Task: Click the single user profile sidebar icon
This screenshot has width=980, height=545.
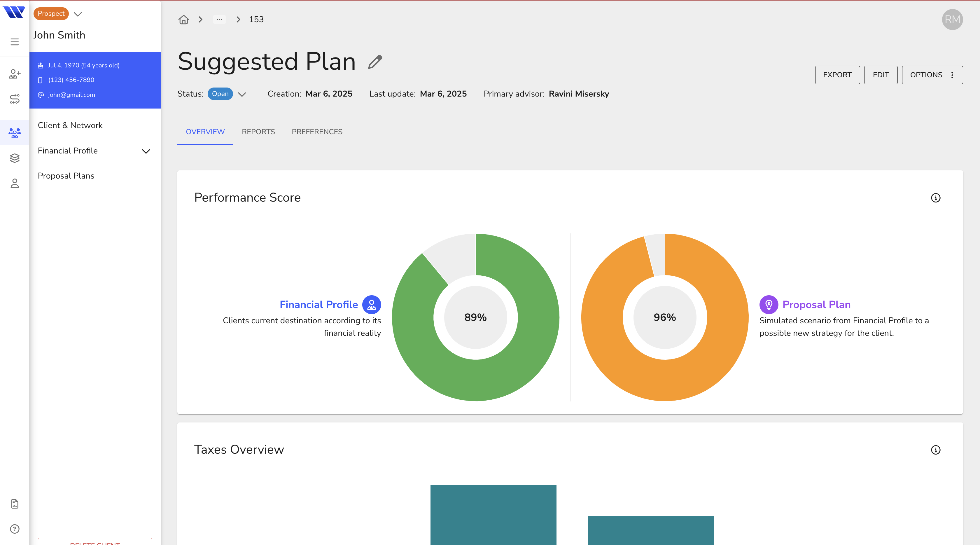Action: (x=15, y=184)
